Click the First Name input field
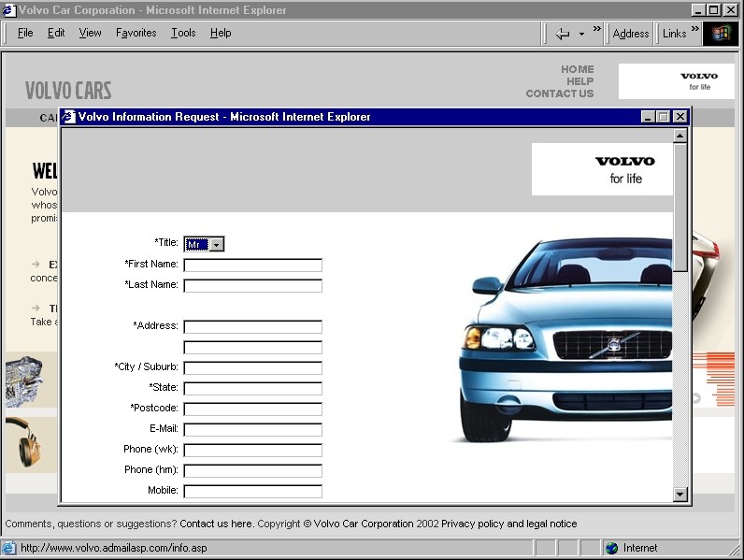Viewport: 744px width, 560px height. point(253,266)
